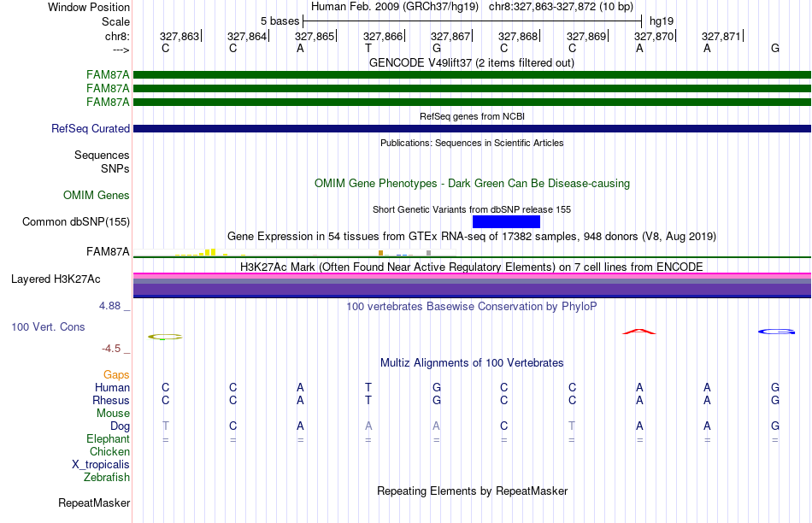Click the Dog alignment row label
This screenshot has width=812, height=523.
pyautogui.click(x=120, y=426)
